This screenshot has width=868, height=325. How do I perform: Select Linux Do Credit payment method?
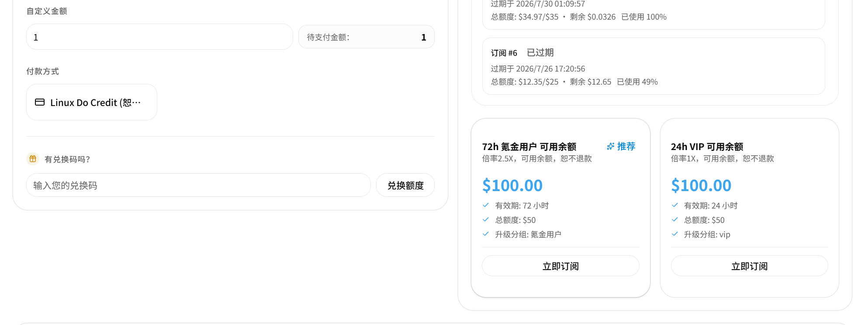point(92,102)
